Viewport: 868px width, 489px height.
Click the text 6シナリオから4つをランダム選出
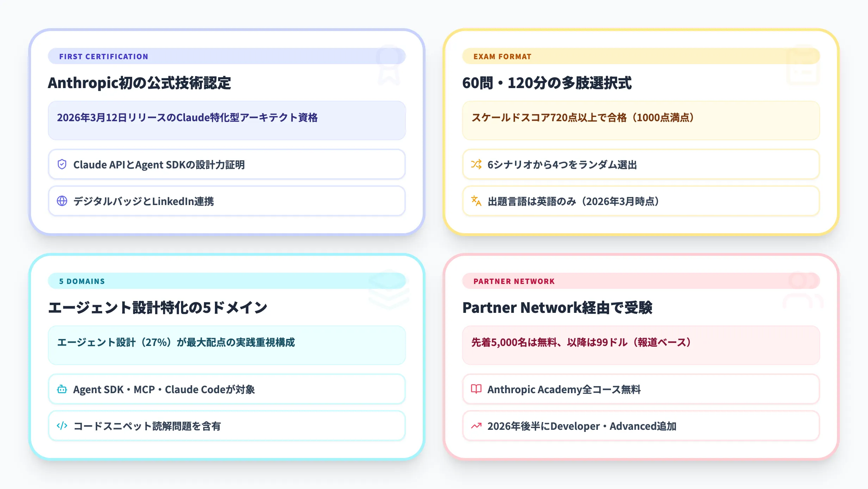[562, 165]
